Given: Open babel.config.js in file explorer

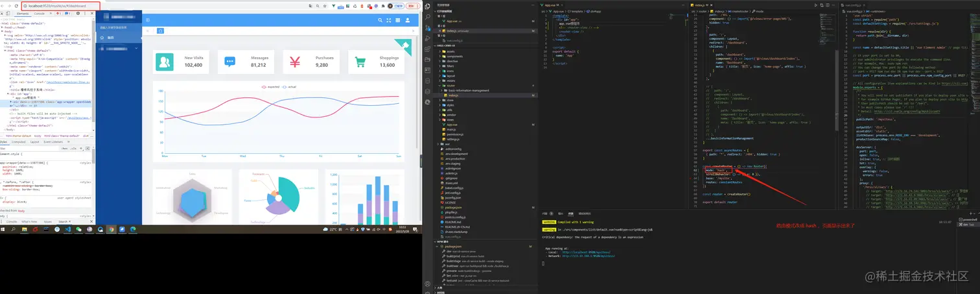Looking at the screenshot, I should 486,188.
